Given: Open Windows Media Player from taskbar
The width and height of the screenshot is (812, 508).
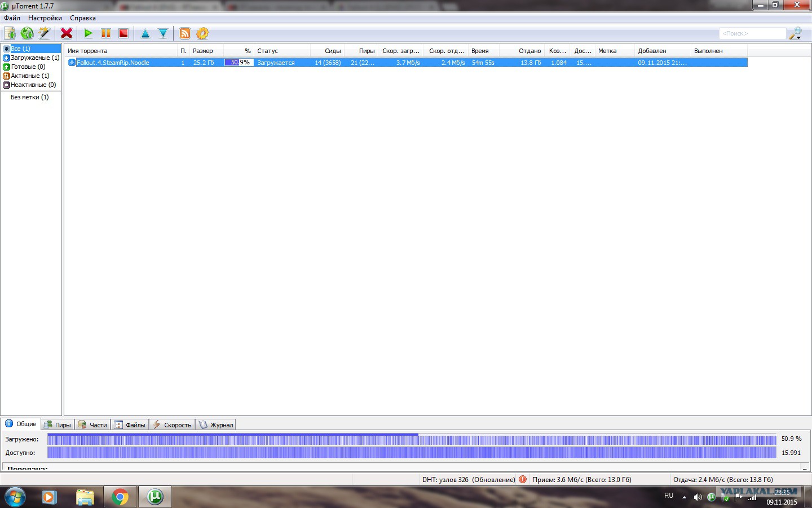Looking at the screenshot, I should click(x=50, y=497).
